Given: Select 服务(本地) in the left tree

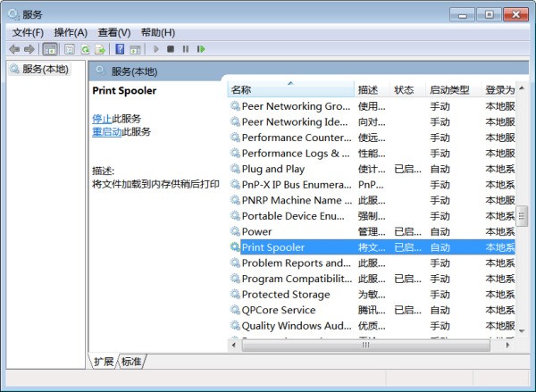Looking at the screenshot, I should pyautogui.click(x=45, y=69).
